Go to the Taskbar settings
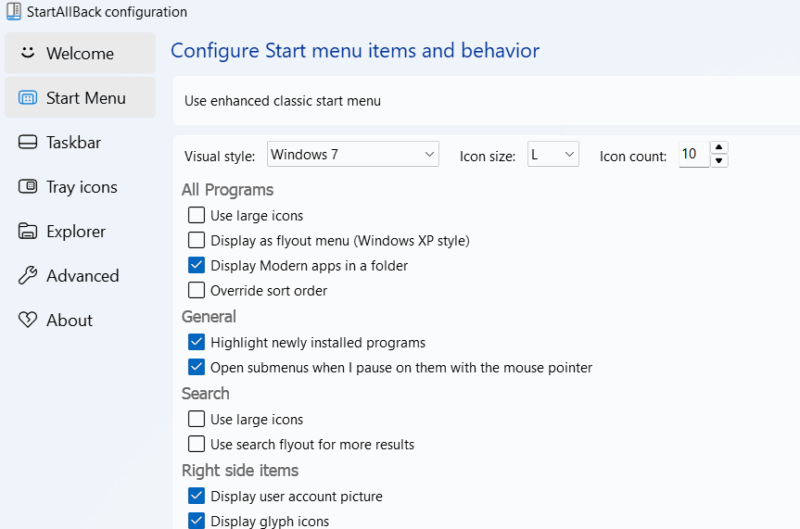Viewport: 800px width, 529px height. point(80,142)
